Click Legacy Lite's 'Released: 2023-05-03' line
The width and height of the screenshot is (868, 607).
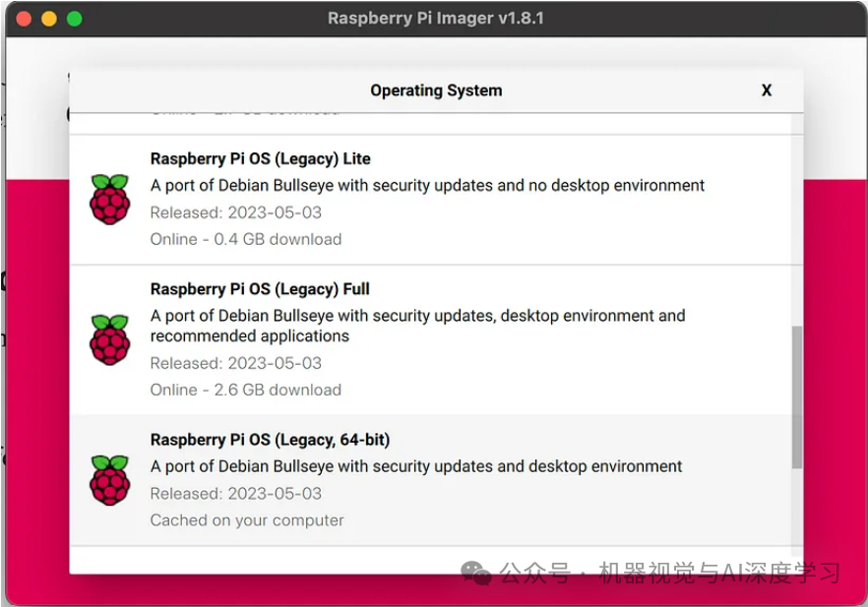(235, 212)
